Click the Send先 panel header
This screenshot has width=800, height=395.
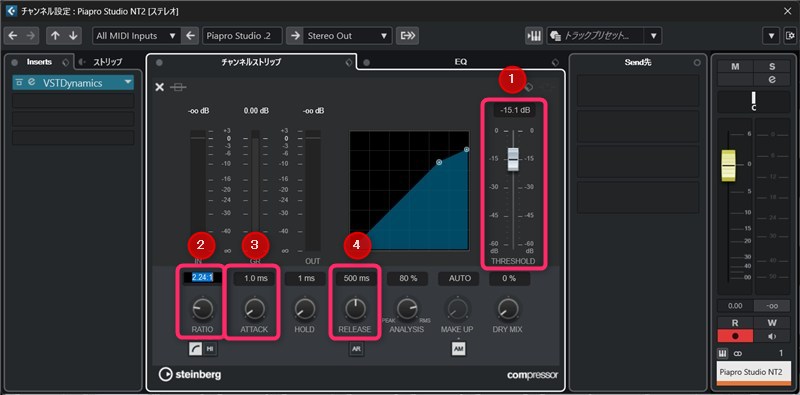click(x=638, y=62)
